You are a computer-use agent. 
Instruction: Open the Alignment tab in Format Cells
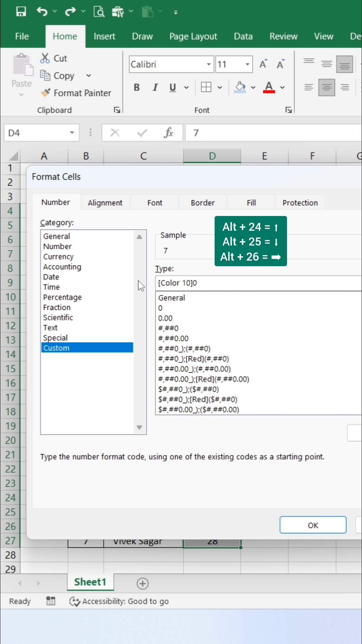(x=105, y=203)
